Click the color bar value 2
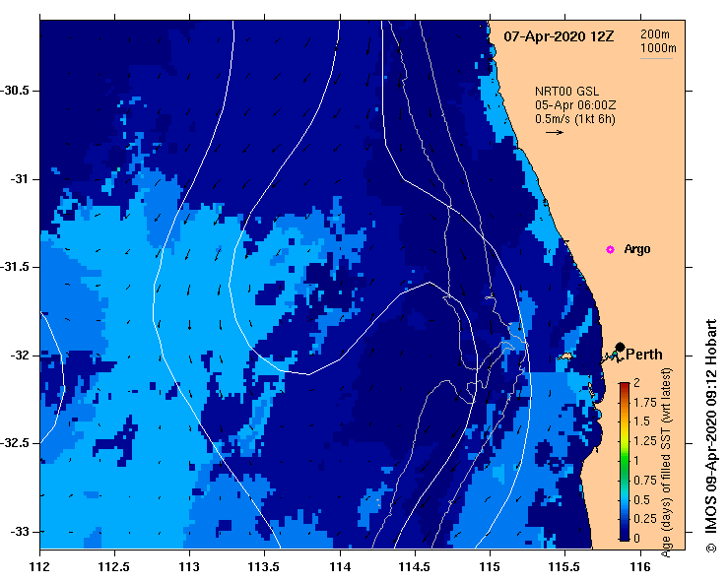This screenshot has height=583, width=728. (636, 382)
